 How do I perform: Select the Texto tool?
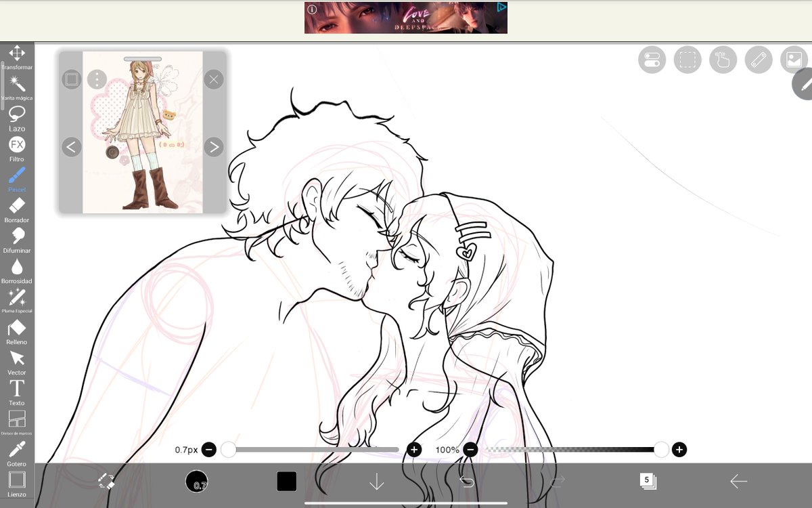click(17, 393)
